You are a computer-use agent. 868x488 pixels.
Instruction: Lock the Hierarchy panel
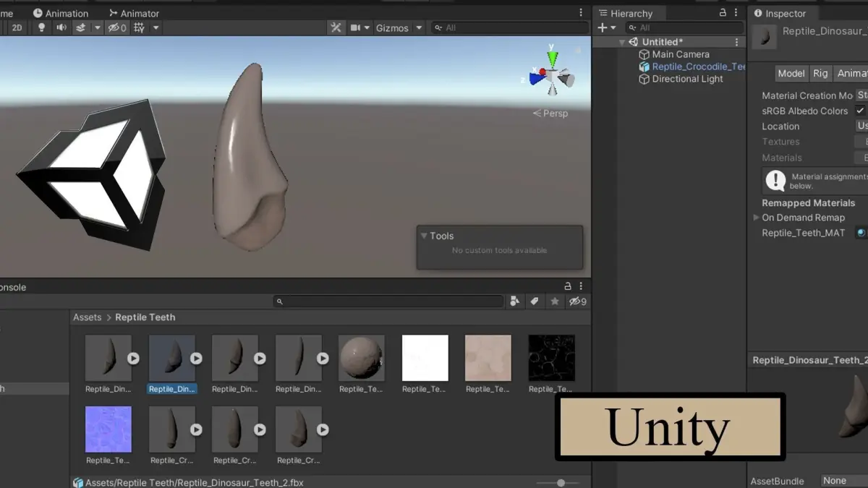click(x=723, y=12)
